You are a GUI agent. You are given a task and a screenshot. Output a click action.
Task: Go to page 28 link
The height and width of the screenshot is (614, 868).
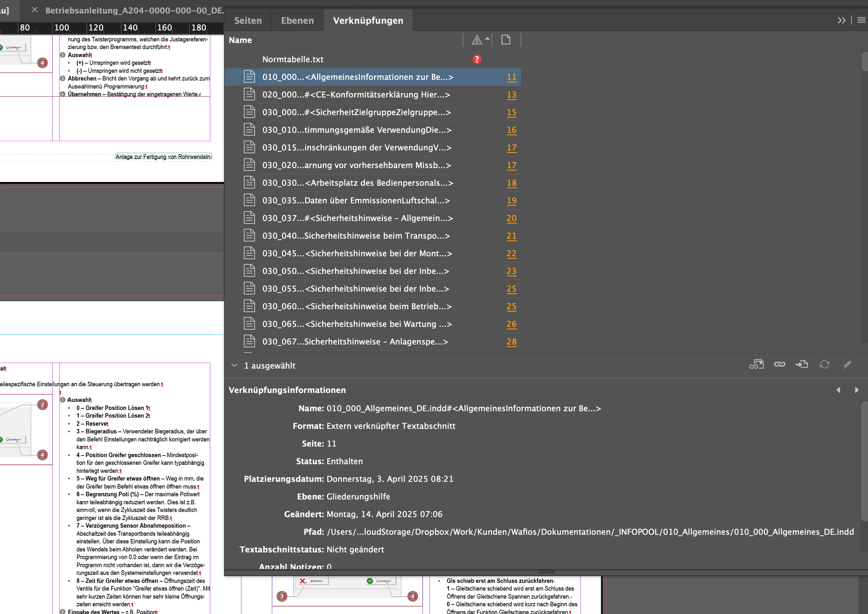[x=511, y=342]
